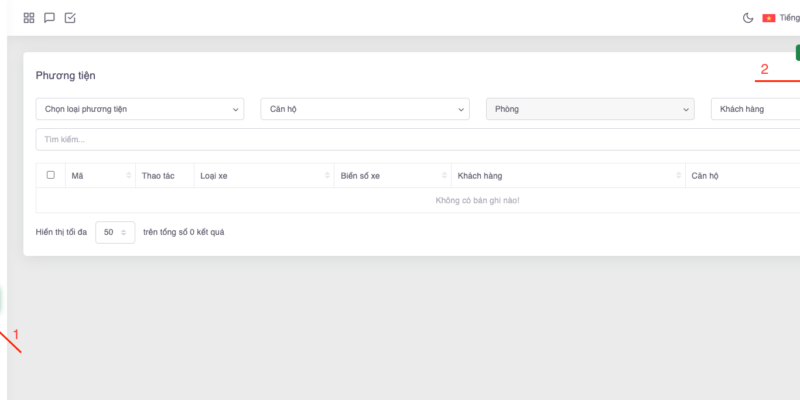Click the sort arrows in Khách hàng column

point(678,176)
